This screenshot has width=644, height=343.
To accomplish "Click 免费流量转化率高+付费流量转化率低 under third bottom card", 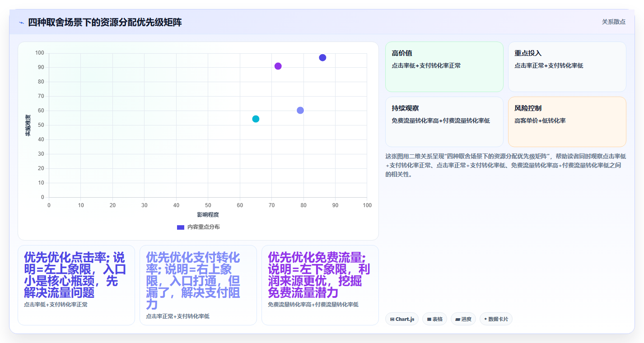I will click(x=313, y=305).
